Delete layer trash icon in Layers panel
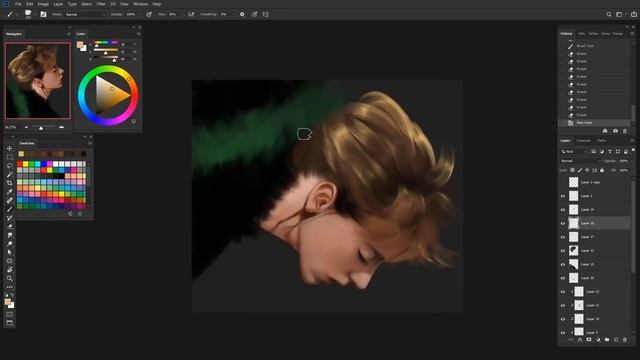The width and height of the screenshot is (640, 360). 625,340
